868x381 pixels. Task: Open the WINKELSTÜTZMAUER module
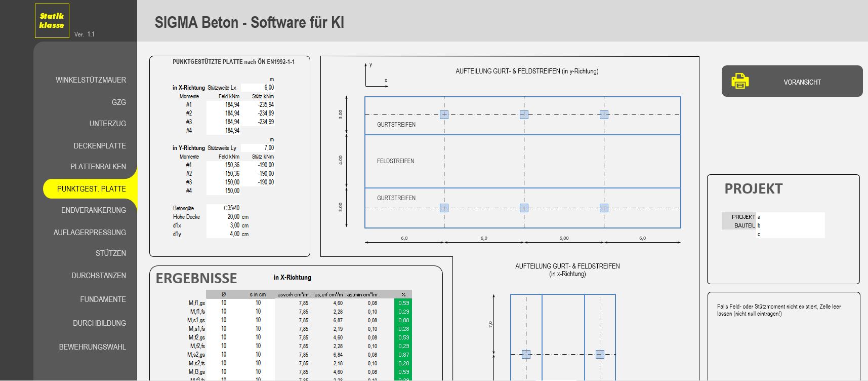[91, 80]
